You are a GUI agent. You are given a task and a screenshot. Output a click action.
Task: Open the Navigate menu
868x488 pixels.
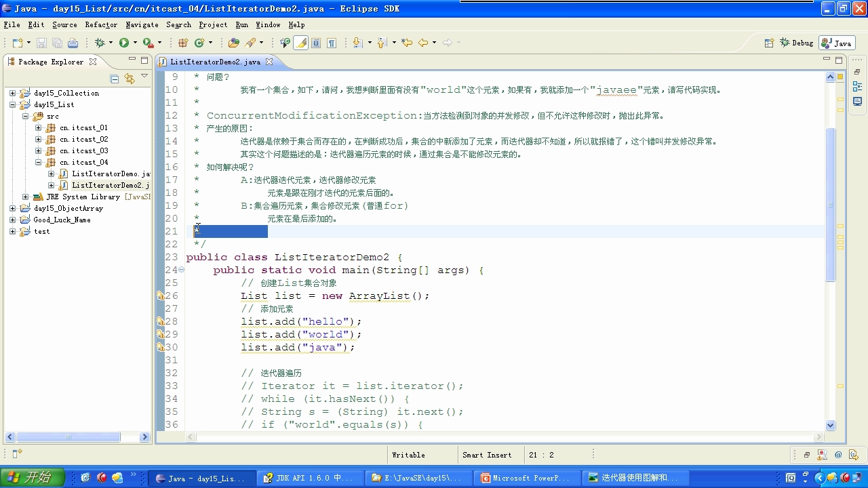pyautogui.click(x=142, y=24)
